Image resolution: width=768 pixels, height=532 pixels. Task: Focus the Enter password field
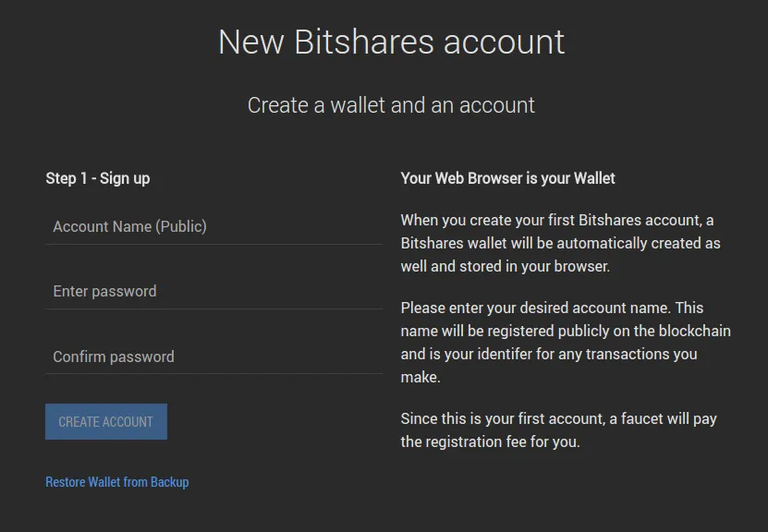[213, 292]
